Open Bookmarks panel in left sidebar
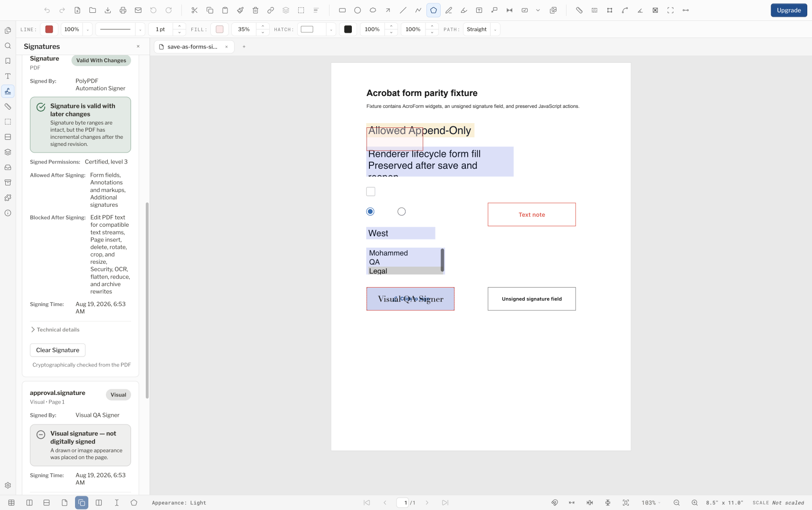The image size is (812, 510). (x=8, y=61)
